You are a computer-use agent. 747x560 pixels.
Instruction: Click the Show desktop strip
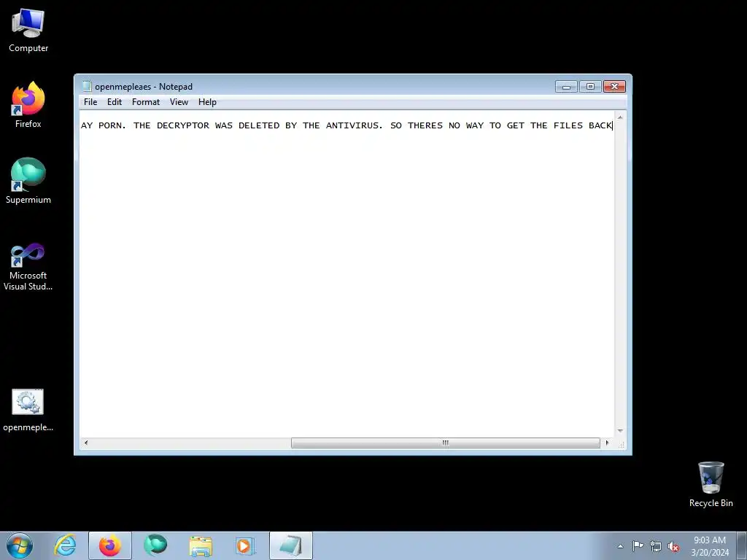[x=742, y=545]
